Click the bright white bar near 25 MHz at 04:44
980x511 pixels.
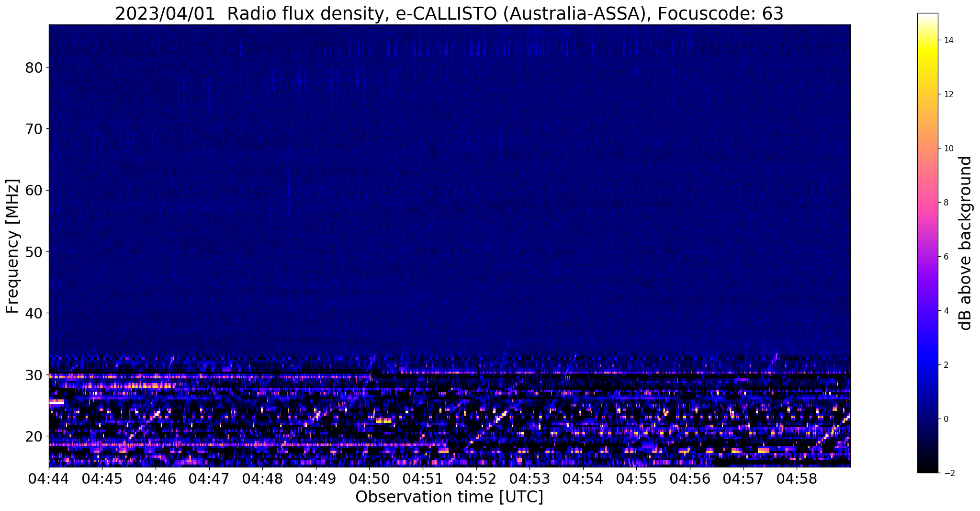click(x=56, y=403)
